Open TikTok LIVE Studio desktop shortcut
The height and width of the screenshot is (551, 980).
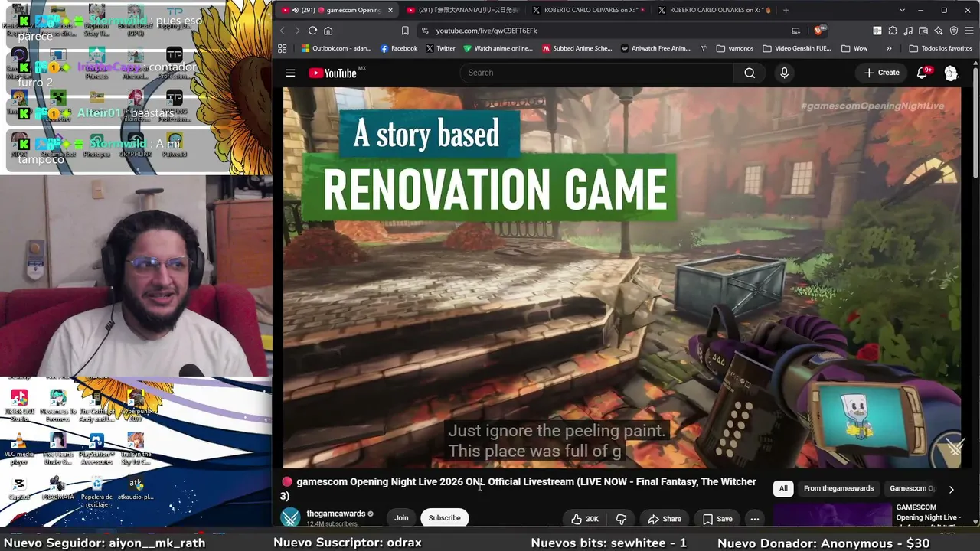[20, 406]
